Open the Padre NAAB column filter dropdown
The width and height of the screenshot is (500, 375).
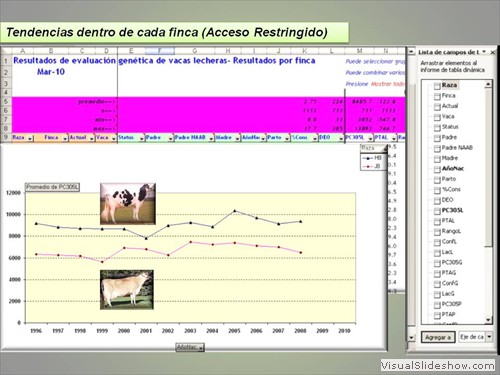coord(211,138)
